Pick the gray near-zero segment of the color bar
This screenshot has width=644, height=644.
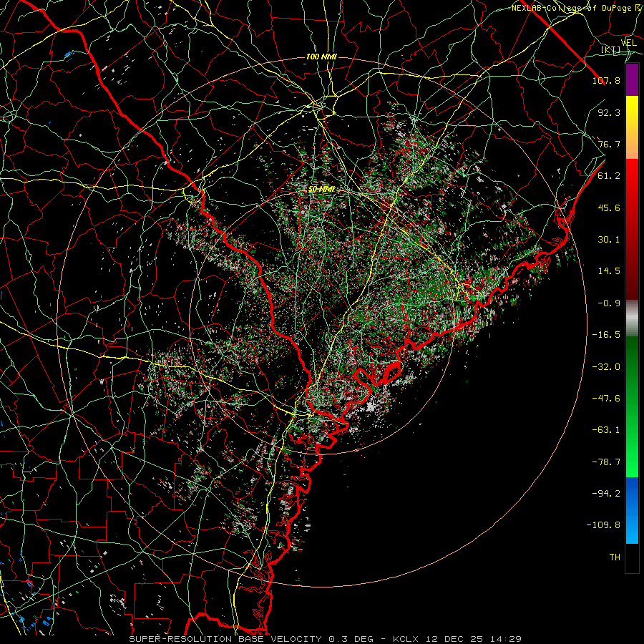click(632, 318)
